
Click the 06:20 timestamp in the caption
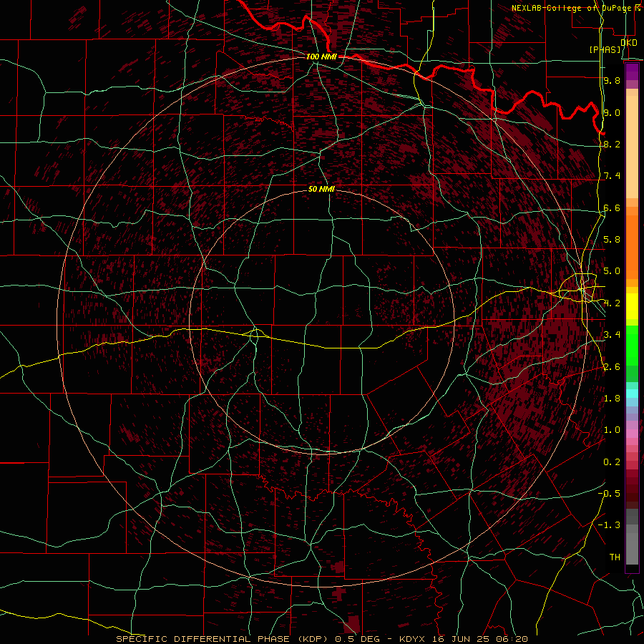point(512,639)
